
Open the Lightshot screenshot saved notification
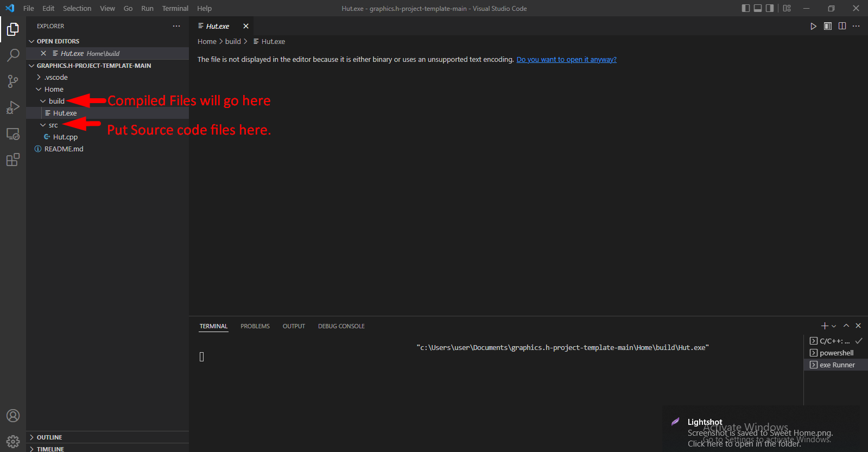point(761,428)
